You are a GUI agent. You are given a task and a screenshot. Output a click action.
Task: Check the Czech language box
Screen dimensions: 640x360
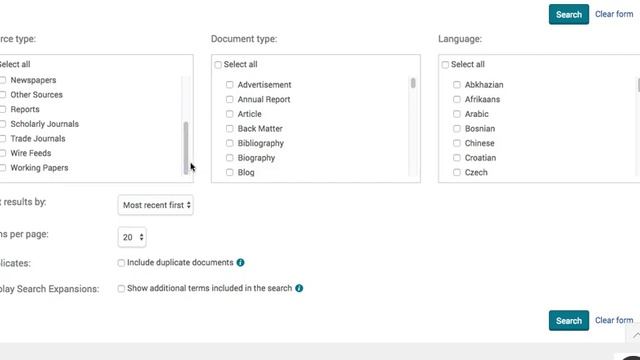tap(457, 172)
